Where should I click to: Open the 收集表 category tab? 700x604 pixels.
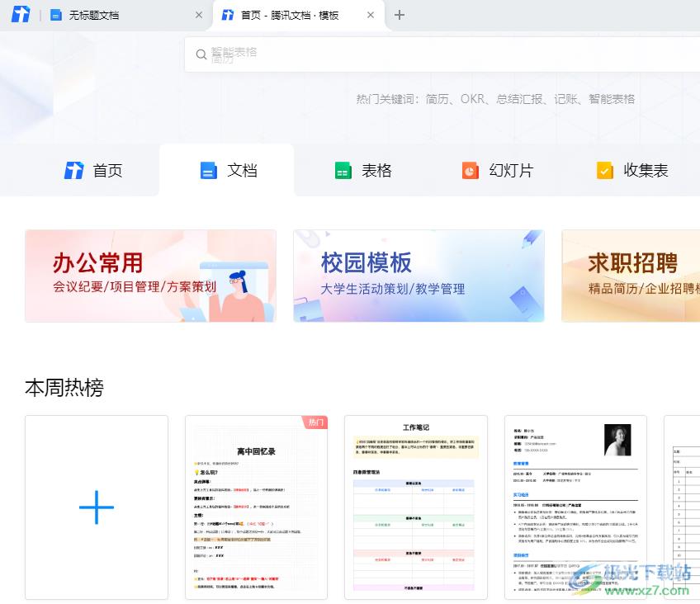coord(631,170)
